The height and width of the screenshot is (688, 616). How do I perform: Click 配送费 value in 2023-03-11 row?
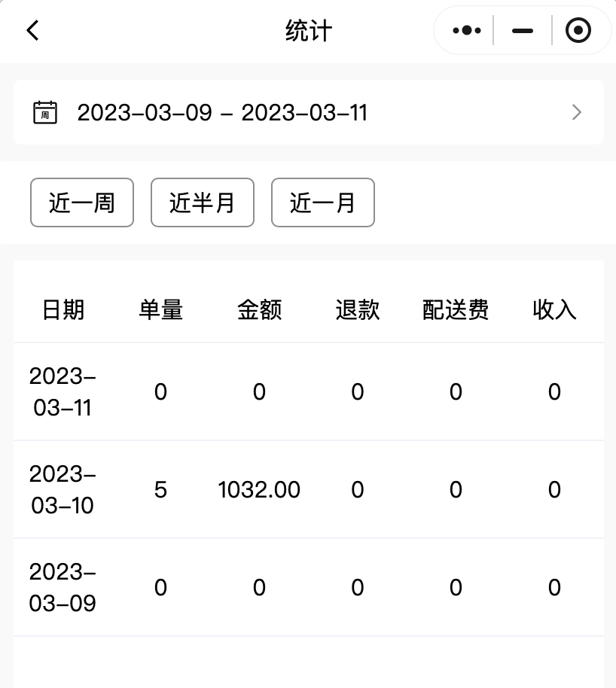point(456,392)
